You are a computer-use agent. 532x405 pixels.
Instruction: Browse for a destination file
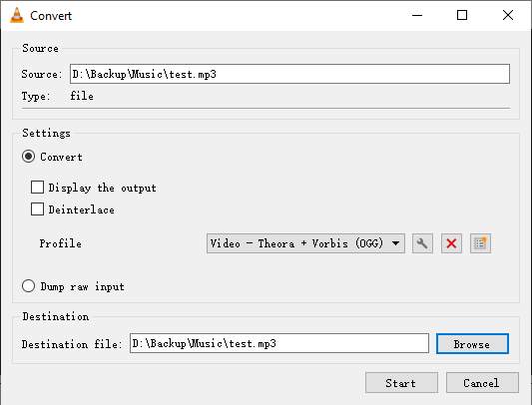click(472, 344)
